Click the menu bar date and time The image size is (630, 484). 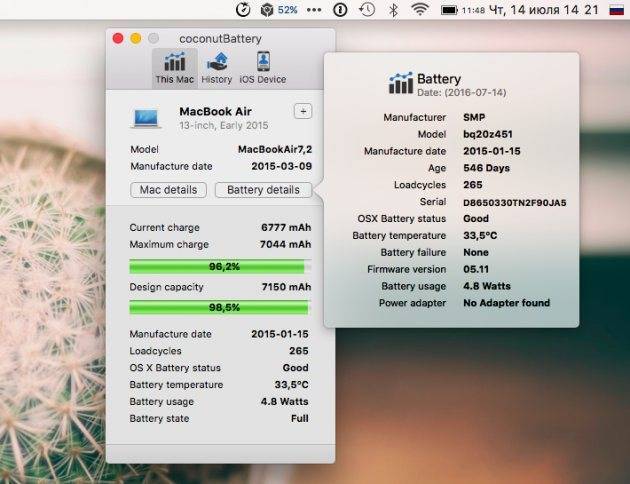[544, 10]
